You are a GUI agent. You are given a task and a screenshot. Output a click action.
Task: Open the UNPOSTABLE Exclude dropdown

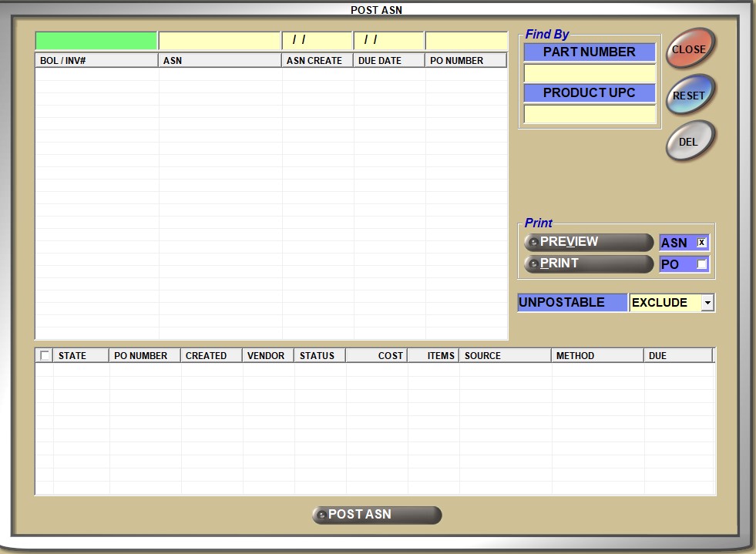tap(707, 303)
